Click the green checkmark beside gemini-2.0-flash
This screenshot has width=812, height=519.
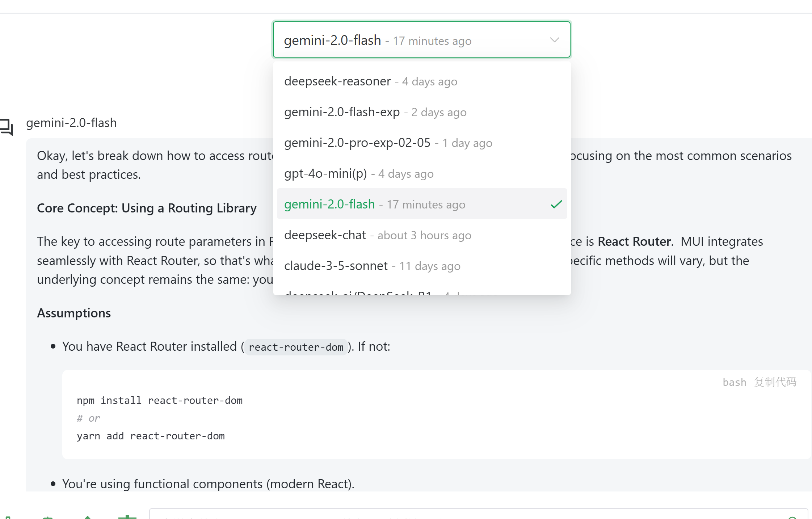click(556, 204)
